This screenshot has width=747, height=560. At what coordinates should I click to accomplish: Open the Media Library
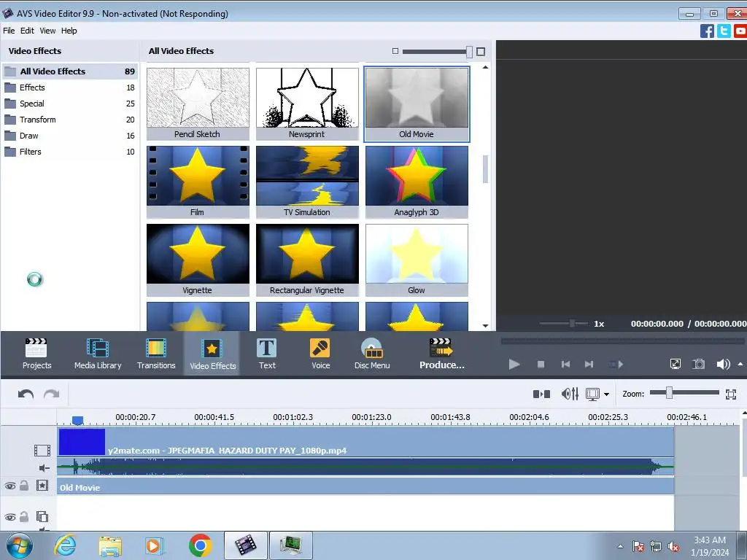(x=98, y=354)
